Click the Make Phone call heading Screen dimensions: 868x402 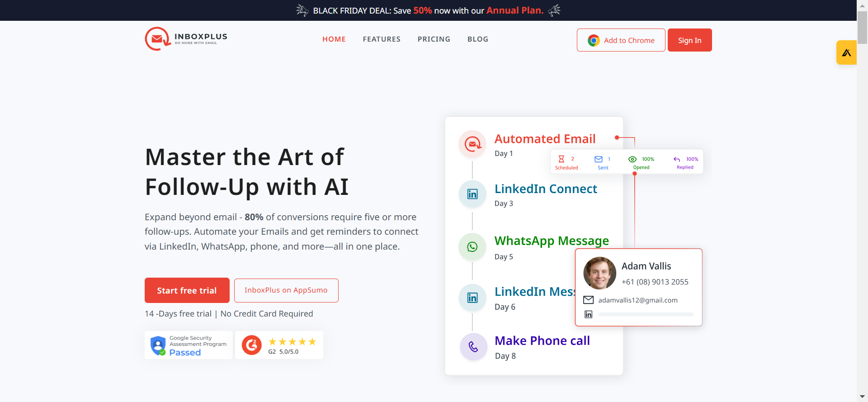[542, 341]
